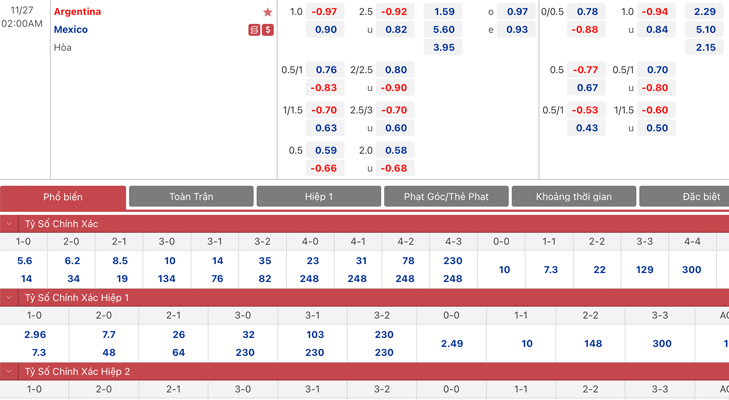
Task: Choose even goals odds 0.93
Action: [516, 30]
